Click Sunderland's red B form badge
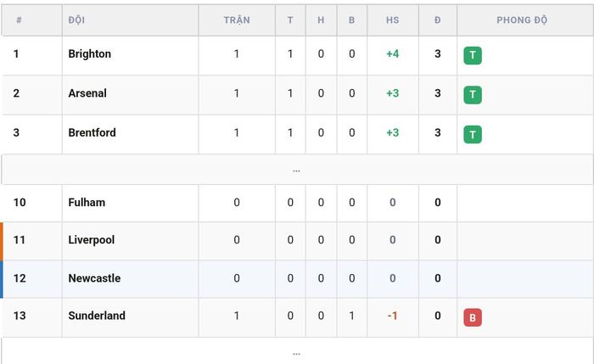Screen dimensions: 594x364 pos(473,317)
